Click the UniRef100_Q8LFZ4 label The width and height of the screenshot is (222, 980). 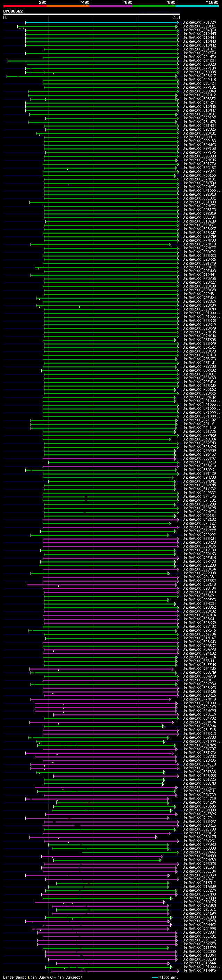[x=199, y=84]
